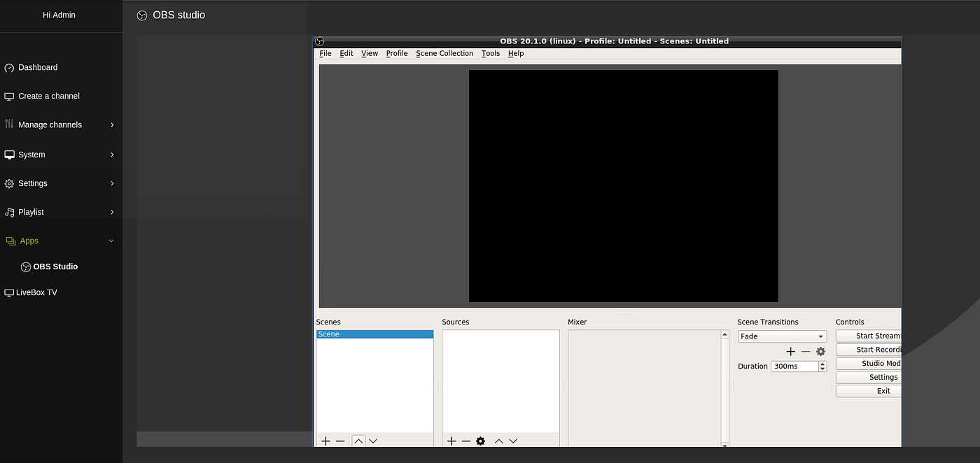Click the OBS window title bar icon
This screenshot has height=463, width=980.
pos(320,41)
